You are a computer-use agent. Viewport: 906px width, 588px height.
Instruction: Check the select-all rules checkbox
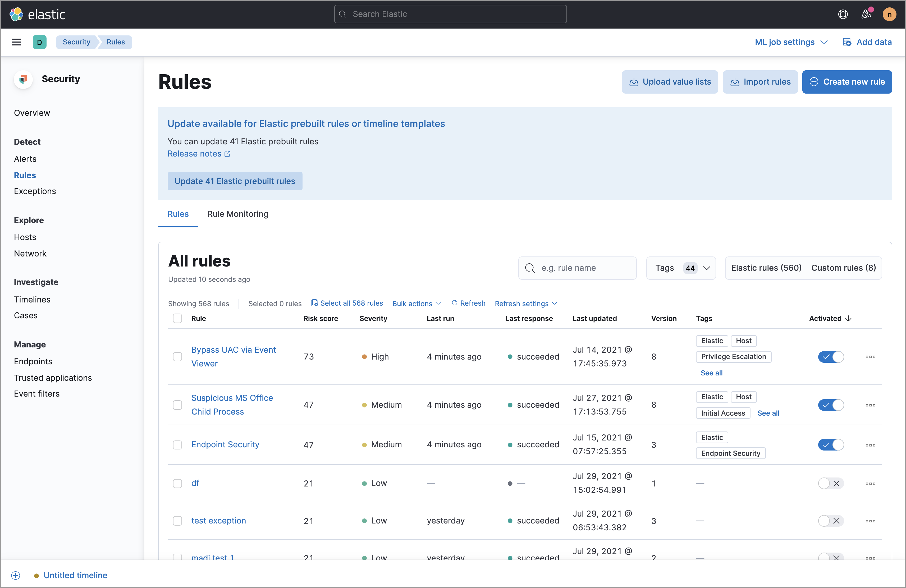tap(177, 319)
